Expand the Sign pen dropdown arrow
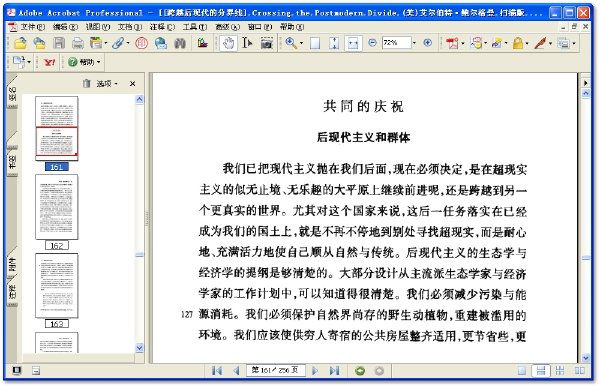This screenshot has width=600, height=387. [550, 43]
